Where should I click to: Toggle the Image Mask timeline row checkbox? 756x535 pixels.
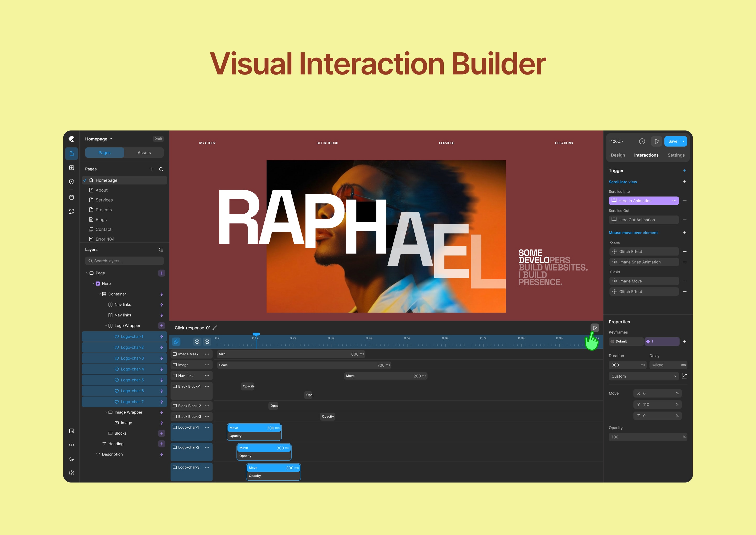click(x=175, y=354)
